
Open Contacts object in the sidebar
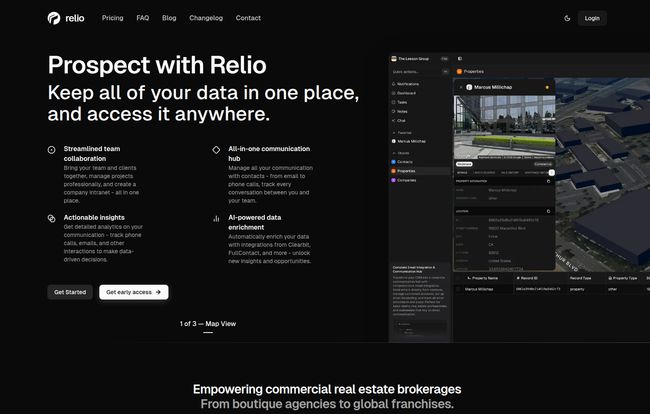tap(402, 162)
